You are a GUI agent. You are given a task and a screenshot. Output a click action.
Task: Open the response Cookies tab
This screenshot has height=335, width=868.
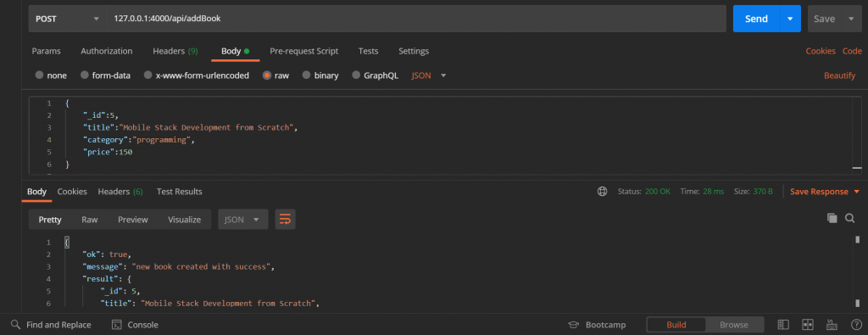[x=72, y=192]
